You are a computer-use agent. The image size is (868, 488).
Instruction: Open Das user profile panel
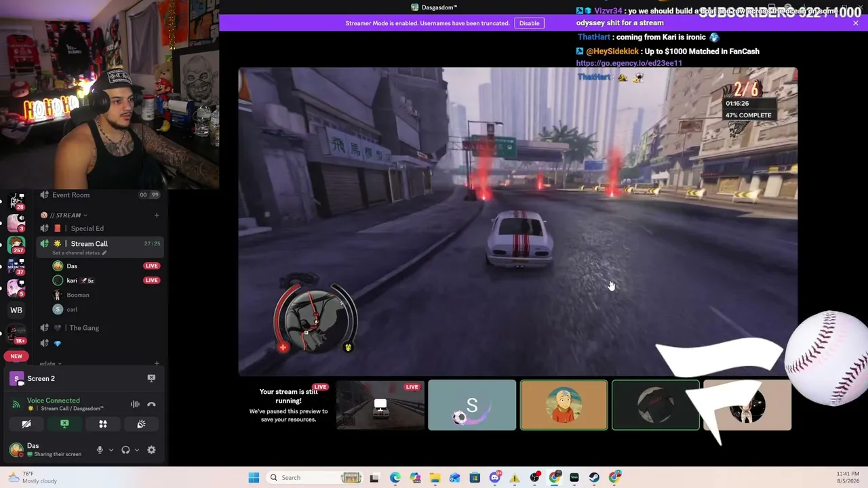pos(47,449)
